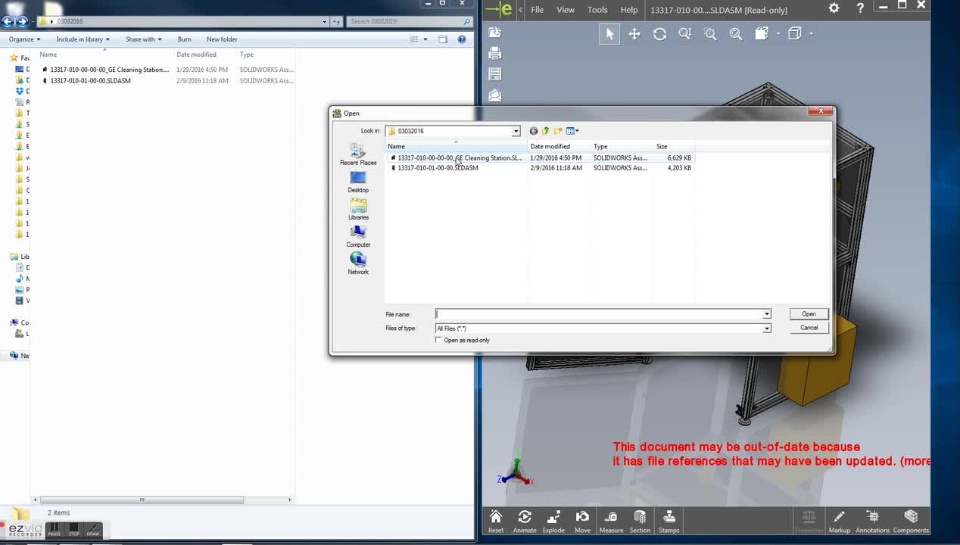Viewport: 960px width, 545px height.
Task: Start the Animate tool
Action: coord(524,521)
